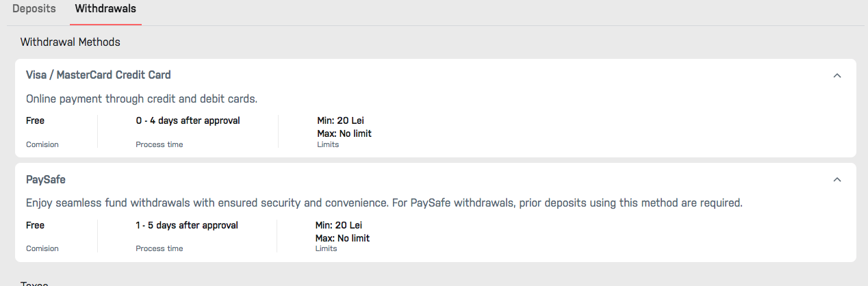868x286 pixels.
Task: Click the card payment description text
Action: (142, 99)
